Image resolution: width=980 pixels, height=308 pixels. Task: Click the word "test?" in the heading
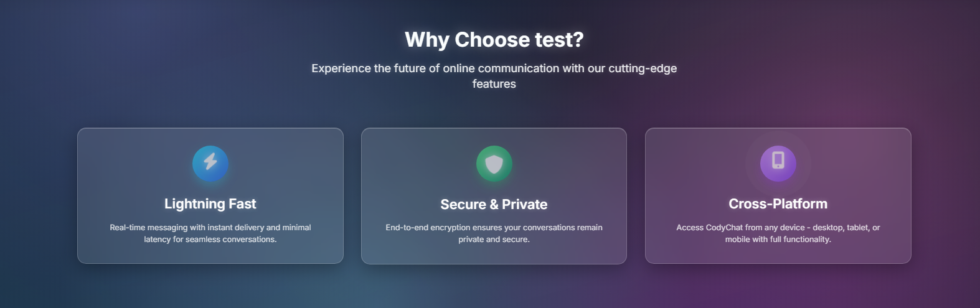click(x=558, y=40)
